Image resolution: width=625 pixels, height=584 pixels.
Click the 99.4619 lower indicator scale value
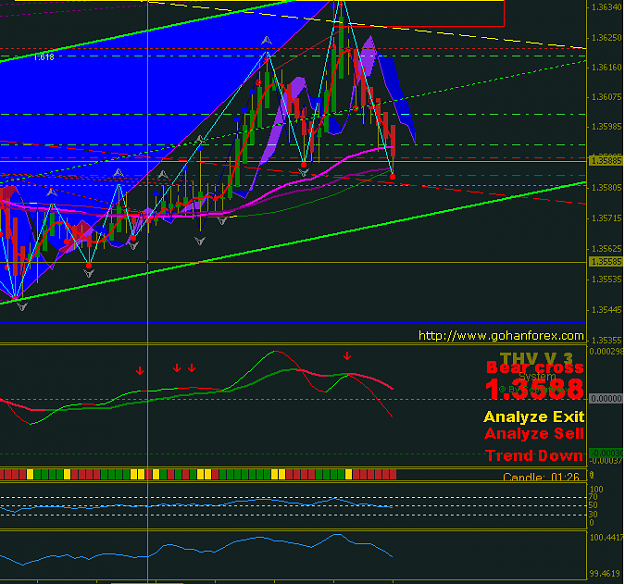coord(605,574)
